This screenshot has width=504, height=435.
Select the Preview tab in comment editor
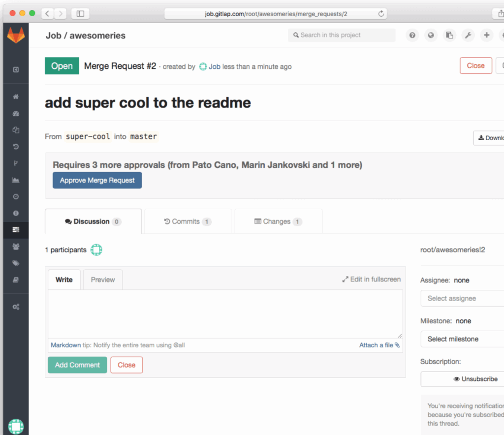(x=103, y=280)
